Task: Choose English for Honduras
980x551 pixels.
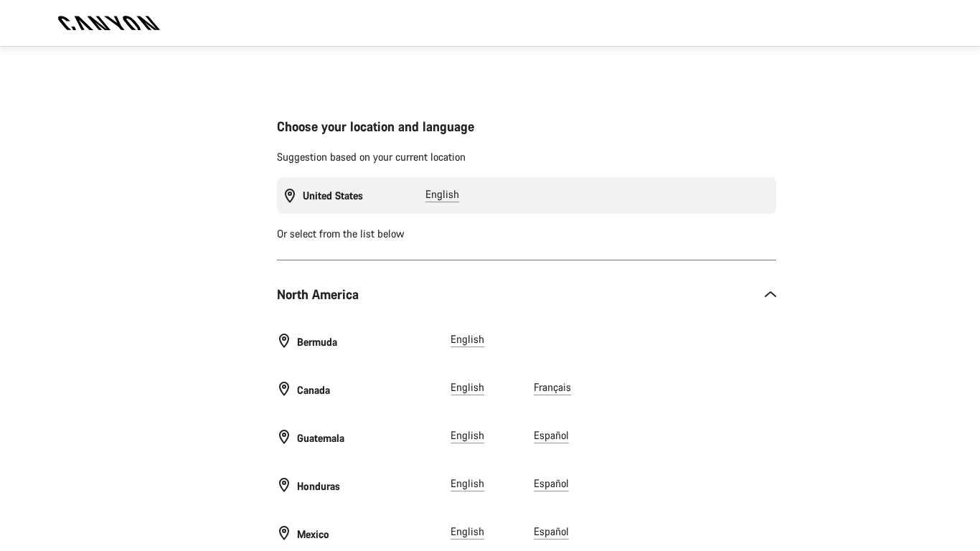Action: tap(467, 484)
